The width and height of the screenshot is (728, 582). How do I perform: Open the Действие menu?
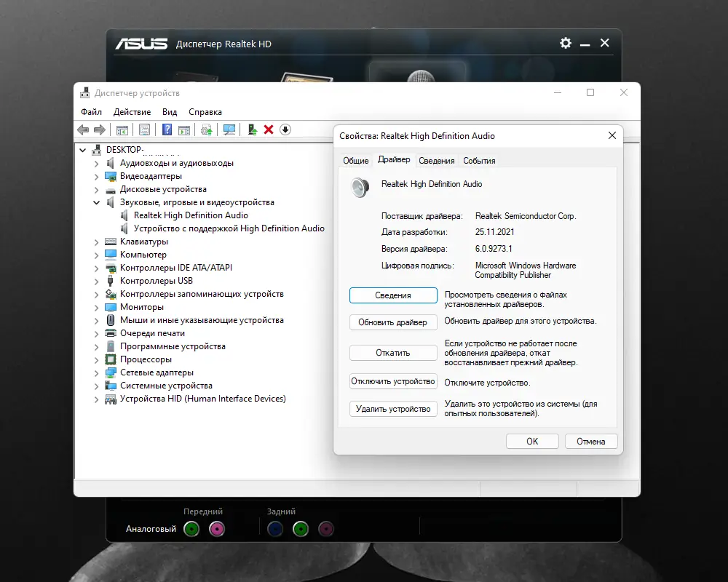(132, 112)
